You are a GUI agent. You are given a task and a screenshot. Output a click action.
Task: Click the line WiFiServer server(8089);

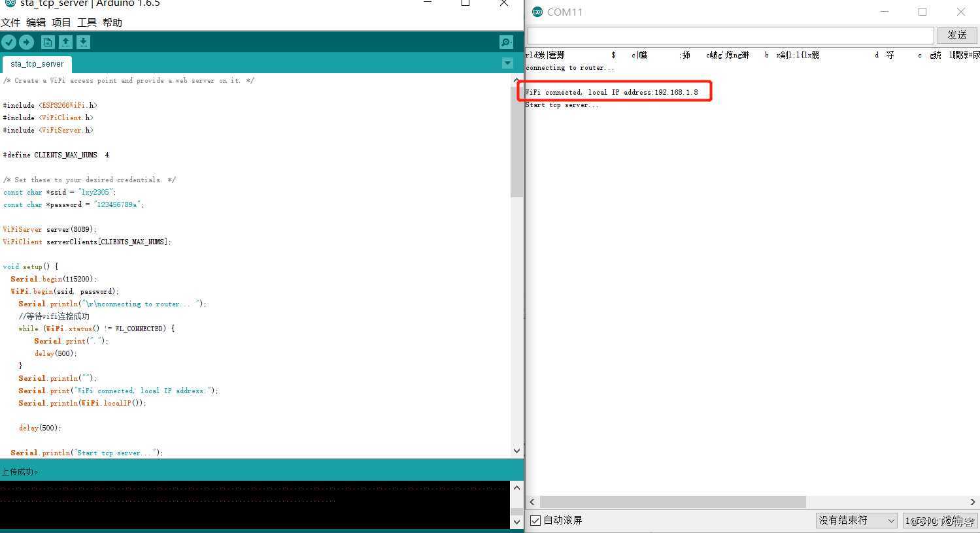tap(50, 229)
